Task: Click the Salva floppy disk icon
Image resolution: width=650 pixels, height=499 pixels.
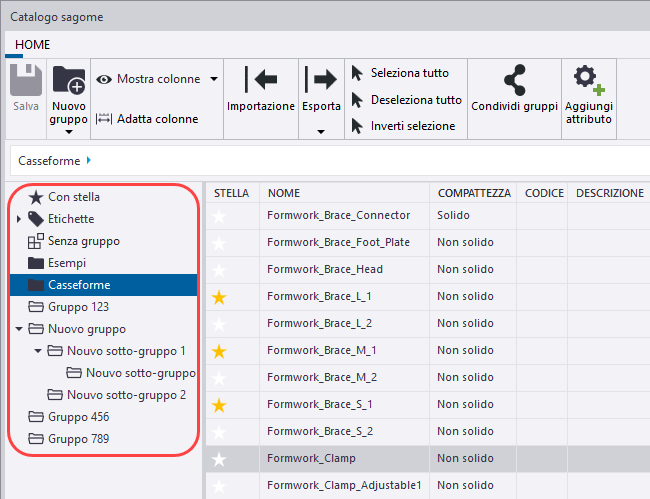Action: pyautogui.click(x=26, y=82)
